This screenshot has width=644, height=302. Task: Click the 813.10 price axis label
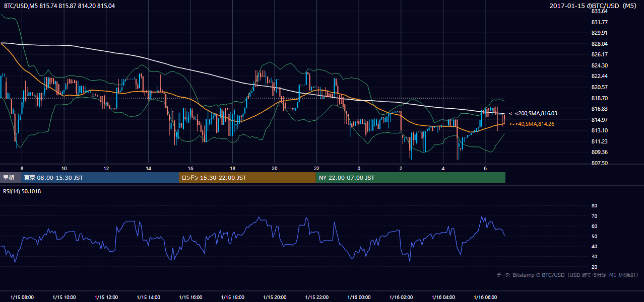pyautogui.click(x=599, y=130)
